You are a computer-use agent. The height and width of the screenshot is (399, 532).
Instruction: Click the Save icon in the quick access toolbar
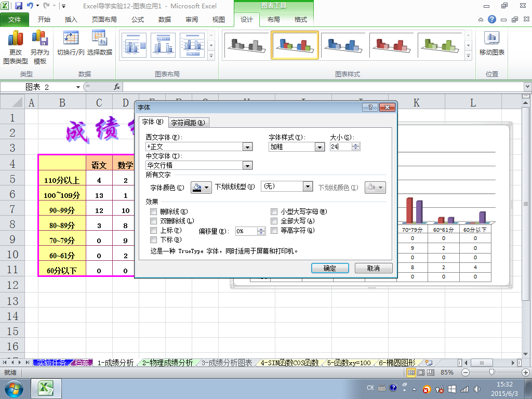[19, 6]
